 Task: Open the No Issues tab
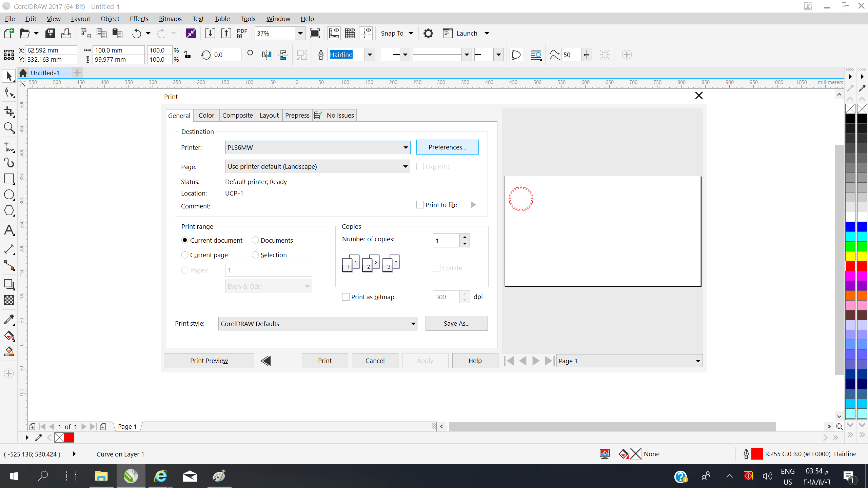[334, 115]
